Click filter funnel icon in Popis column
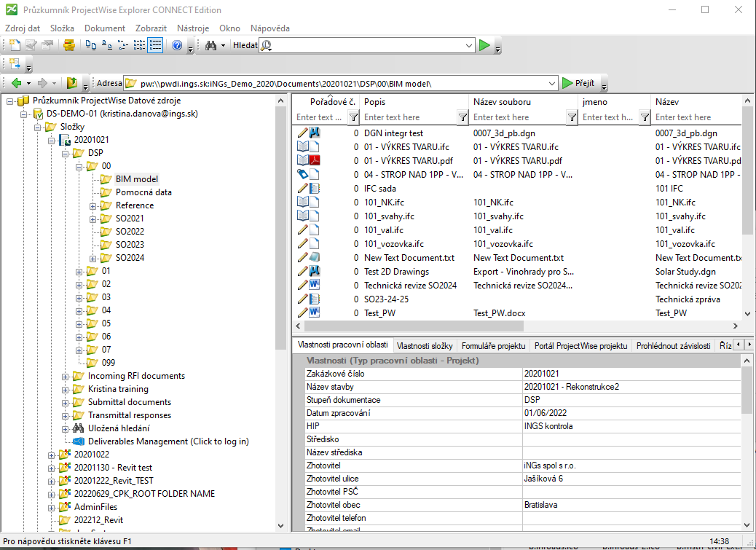The height and width of the screenshot is (550, 756). (x=462, y=117)
